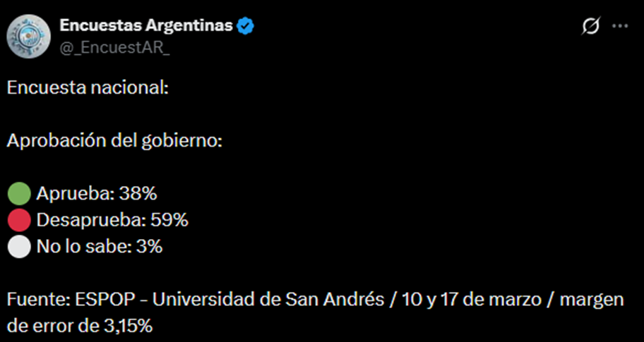Click the Encuestas Argentinas account name
644x342 pixels.
coord(146,26)
